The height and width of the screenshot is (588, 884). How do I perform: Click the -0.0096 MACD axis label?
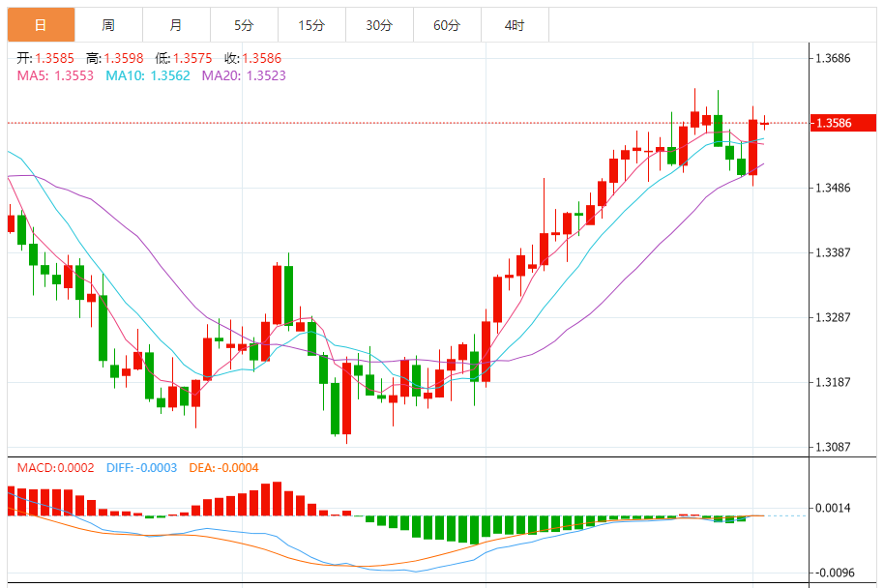point(834,573)
